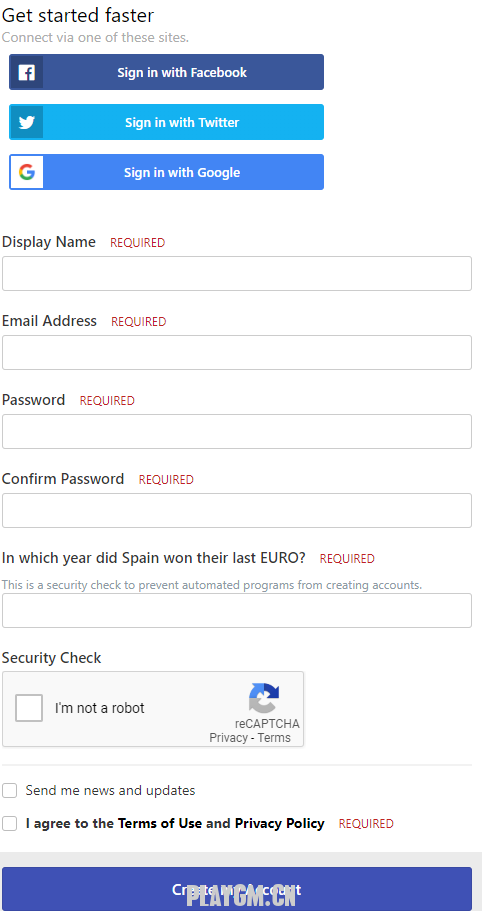
Task: Open the reCAPTCHA Terms link
Action: pyautogui.click(x=274, y=738)
